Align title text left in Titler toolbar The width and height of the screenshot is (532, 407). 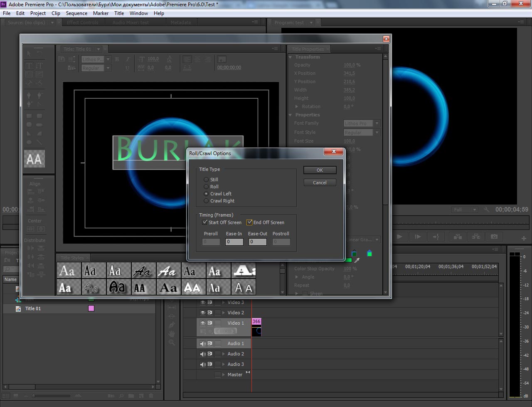[x=187, y=59]
